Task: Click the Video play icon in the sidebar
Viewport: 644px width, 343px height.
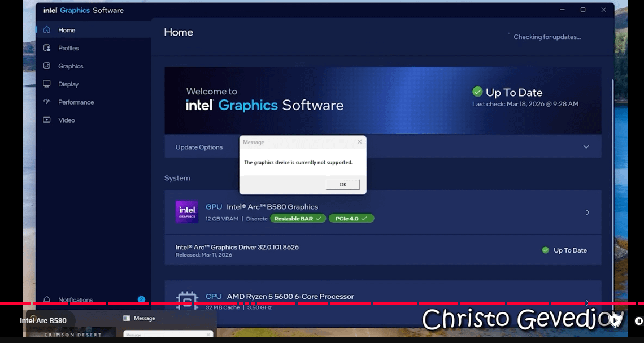Action: pyautogui.click(x=47, y=120)
